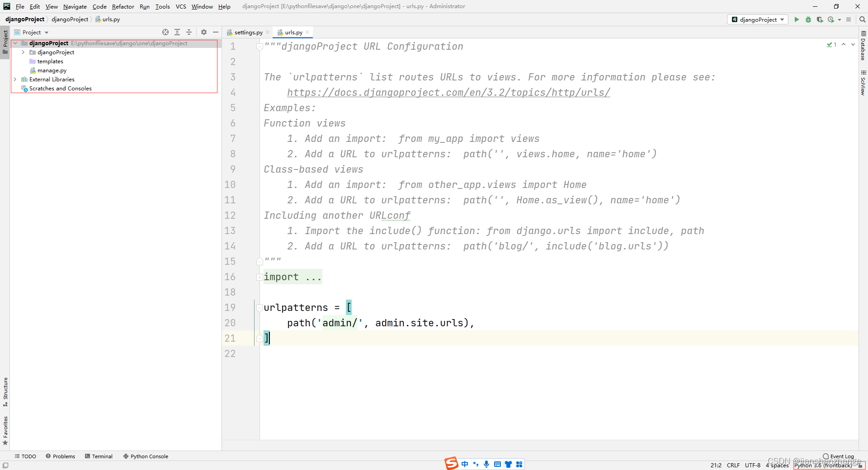Image resolution: width=868 pixels, height=470 pixels.
Task: Open the Tools menu
Action: click(x=162, y=6)
